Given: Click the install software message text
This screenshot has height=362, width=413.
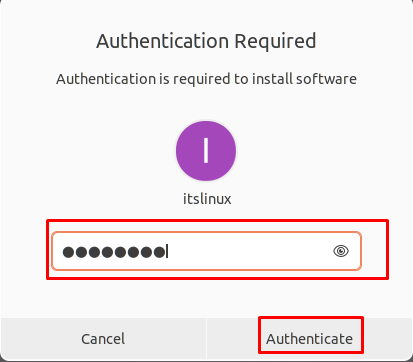Looking at the screenshot, I should (206, 79).
